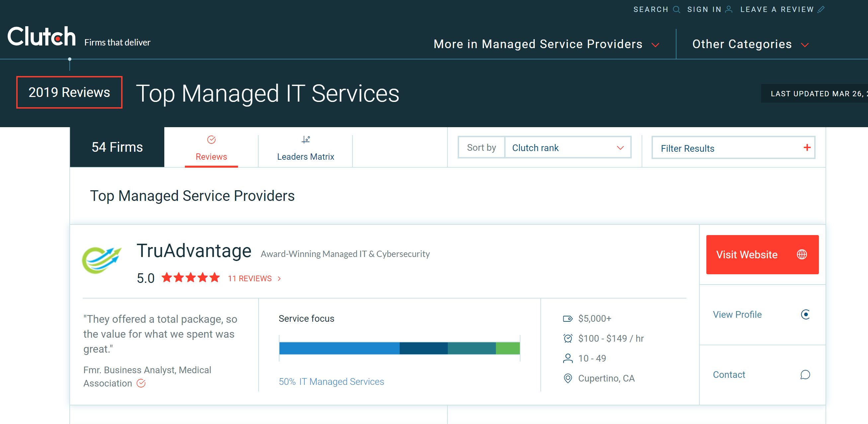Click the $5,000+ budget tag icon
Image resolution: width=868 pixels, height=424 pixels.
[x=568, y=318]
